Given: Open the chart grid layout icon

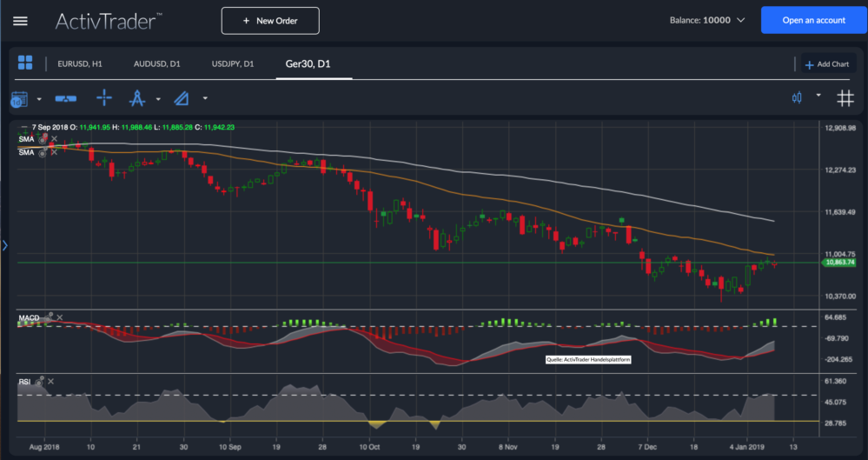Looking at the screenshot, I should (25, 63).
